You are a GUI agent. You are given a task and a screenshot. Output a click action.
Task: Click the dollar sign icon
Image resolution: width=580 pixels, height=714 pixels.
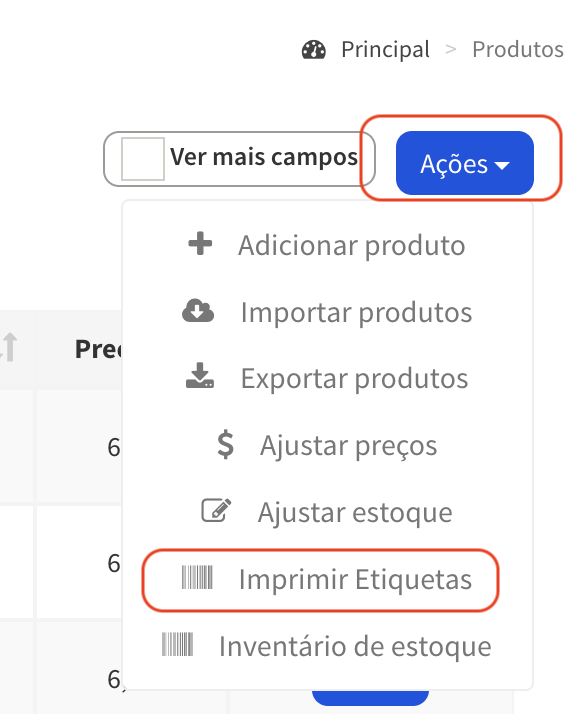[225, 444]
